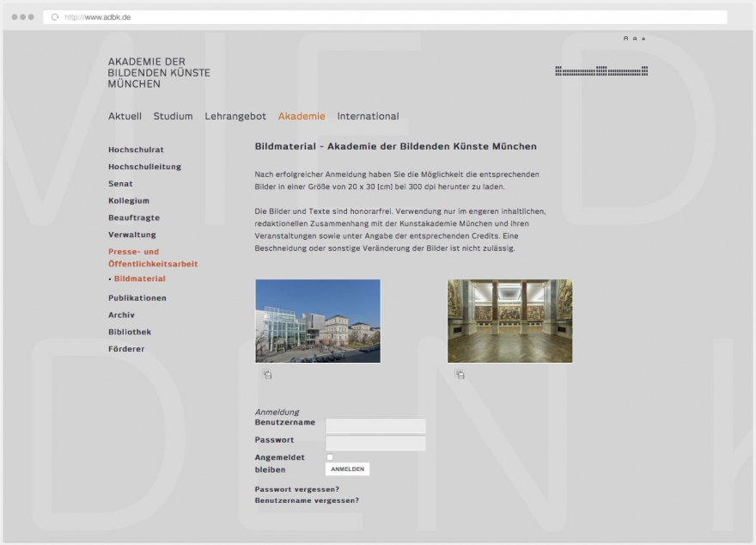Select the medium font size A icon
The image size is (756, 545).
635,39
